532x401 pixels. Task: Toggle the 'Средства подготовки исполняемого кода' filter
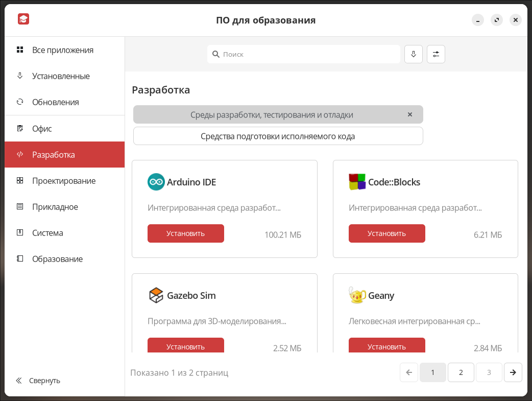(278, 136)
